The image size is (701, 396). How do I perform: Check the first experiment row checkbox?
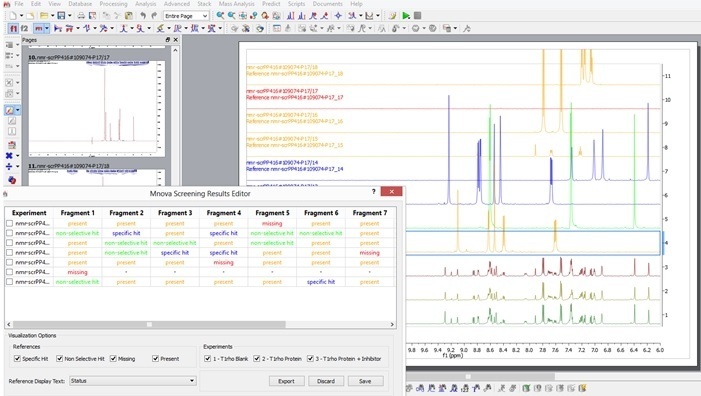(x=9, y=223)
